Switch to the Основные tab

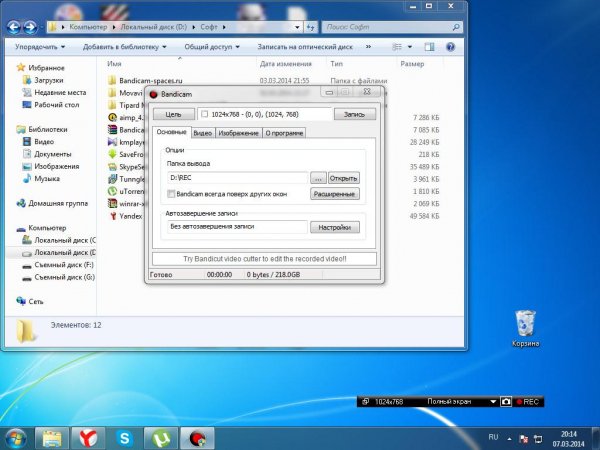[x=171, y=132]
